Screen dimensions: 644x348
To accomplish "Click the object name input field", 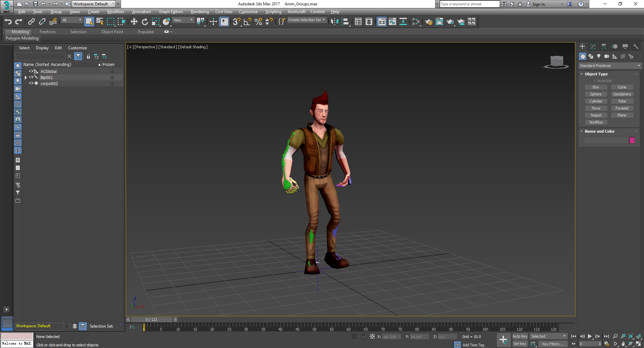I will point(606,140).
